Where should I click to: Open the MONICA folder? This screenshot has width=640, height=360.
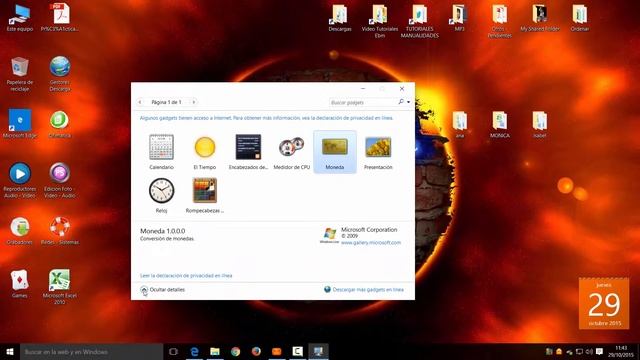pos(500,124)
